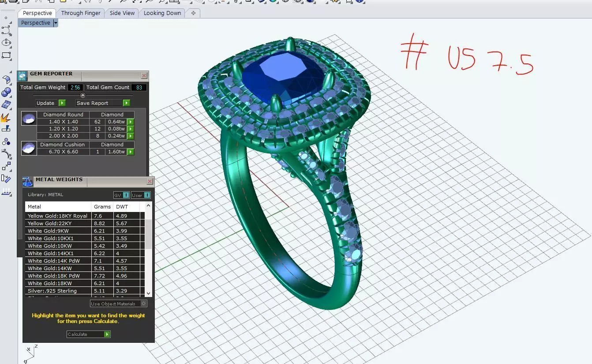The height and width of the screenshot is (364, 592).
Task: Select the Surface from mesh grid tool
Action: pos(6,105)
